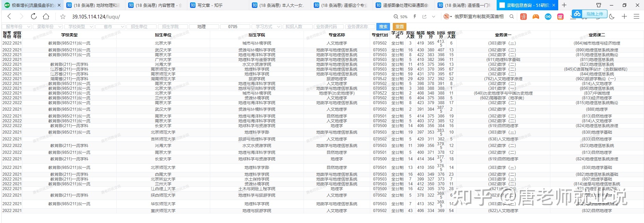Click the 50% zoom magnifier icon
The image size is (644, 223).
(x=396, y=16)
